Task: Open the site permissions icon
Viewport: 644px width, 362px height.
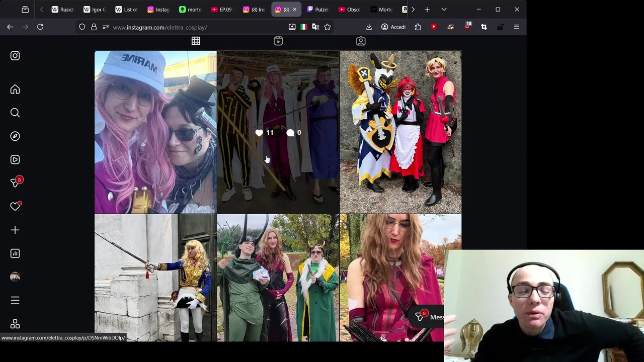Action: click(105, 27)
